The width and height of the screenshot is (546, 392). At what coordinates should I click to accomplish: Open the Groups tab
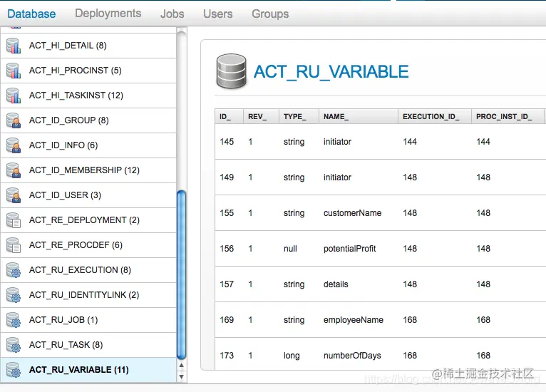[x=270, y=14]
